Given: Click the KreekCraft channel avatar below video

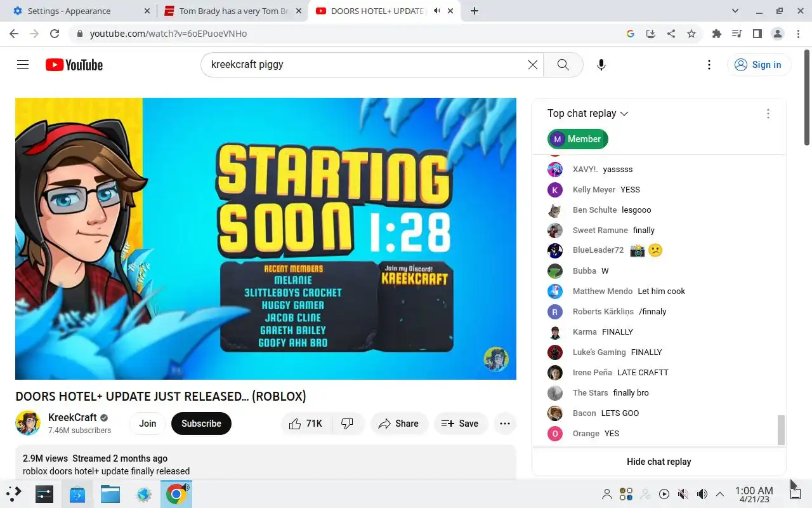Looking at the screenshot, I should tap(28, 423).
